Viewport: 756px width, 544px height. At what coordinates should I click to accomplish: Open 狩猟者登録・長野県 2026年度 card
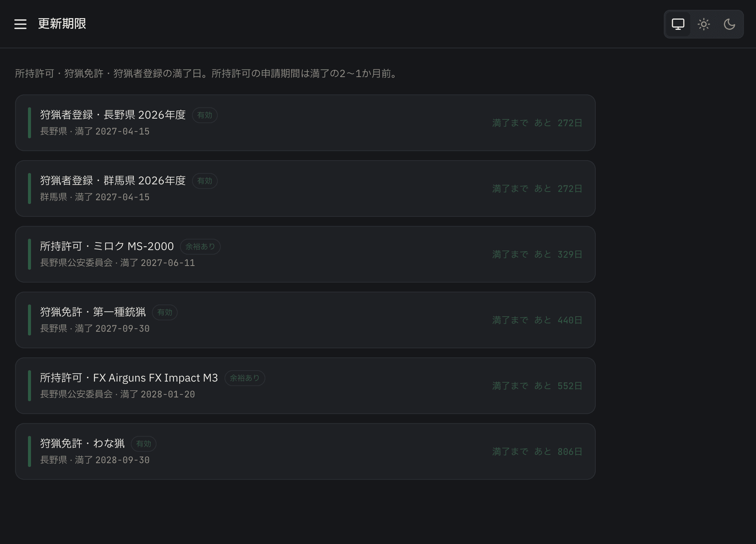coord(305,123)
